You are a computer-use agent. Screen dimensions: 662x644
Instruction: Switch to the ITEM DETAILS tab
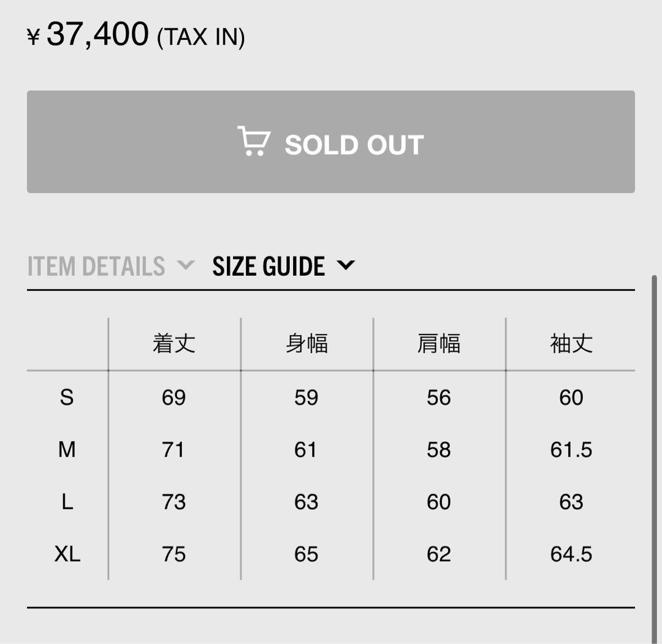[x=96, y=267]
